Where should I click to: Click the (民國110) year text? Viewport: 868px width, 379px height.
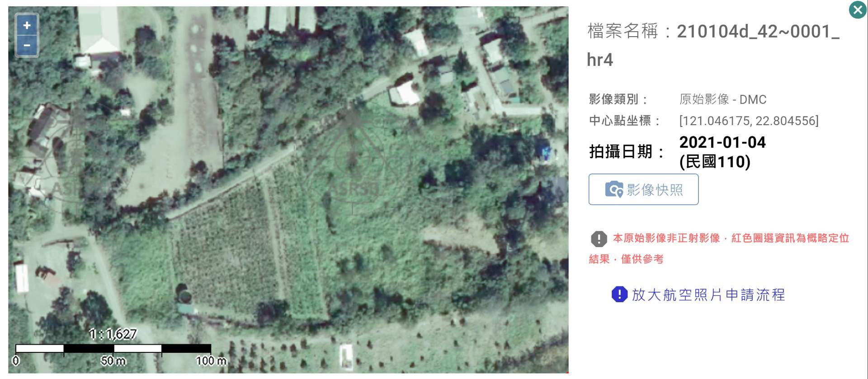[x=715, y=161]
